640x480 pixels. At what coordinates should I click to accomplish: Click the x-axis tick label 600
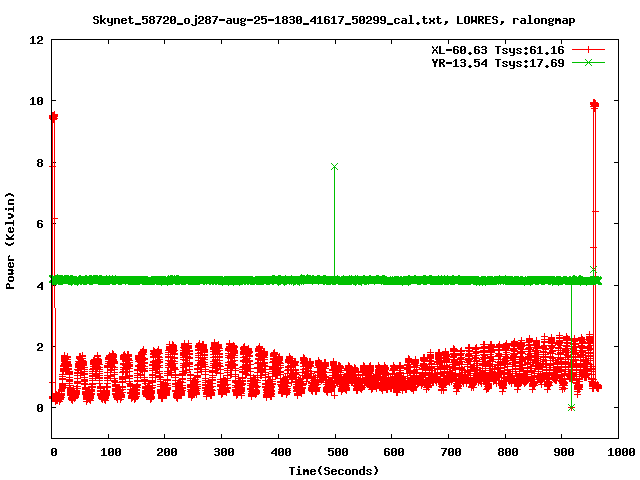click(x=394, y=452)
